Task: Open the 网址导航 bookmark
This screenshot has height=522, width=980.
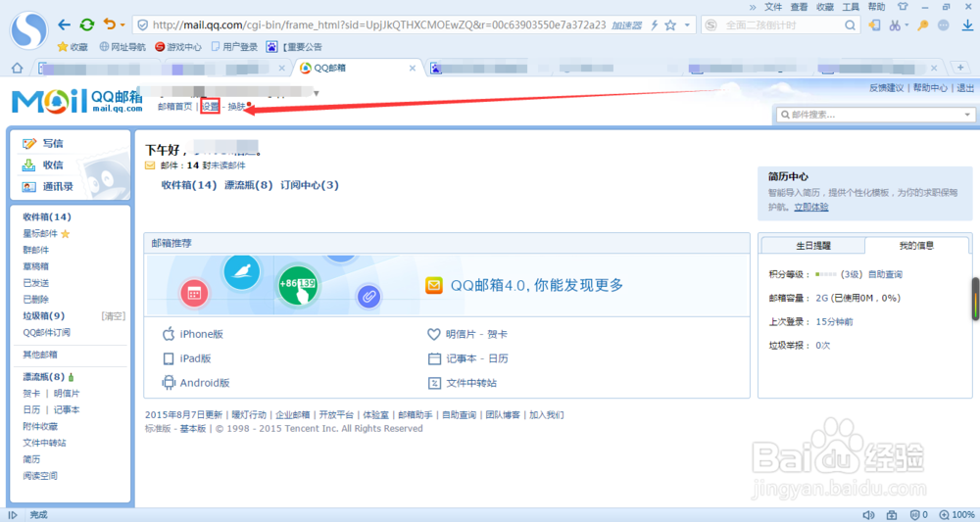Action: (x=122, y=47)
